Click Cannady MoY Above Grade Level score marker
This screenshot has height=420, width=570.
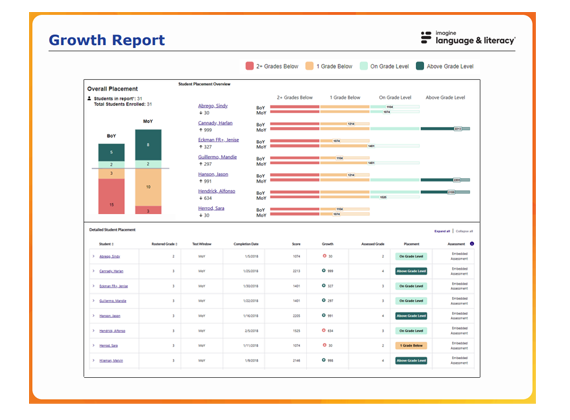pyautogui.click(x=458, y=129)
